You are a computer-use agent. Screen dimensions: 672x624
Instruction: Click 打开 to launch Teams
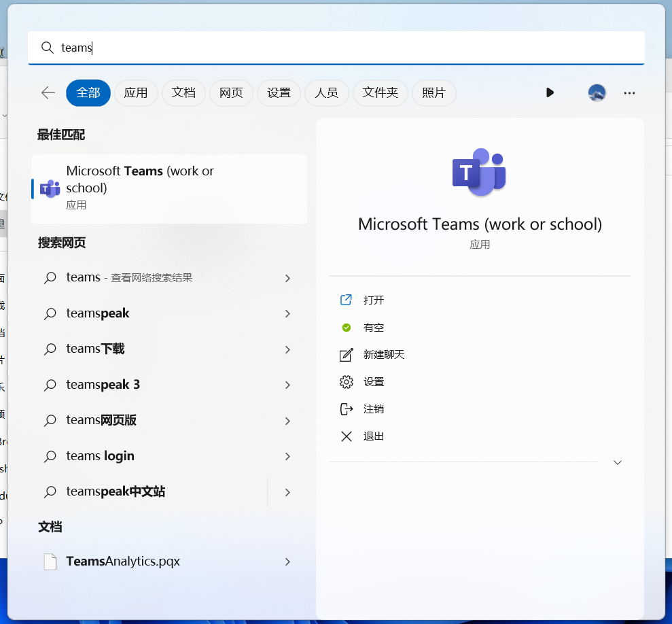pyautogui.click(x=374, y=300)
